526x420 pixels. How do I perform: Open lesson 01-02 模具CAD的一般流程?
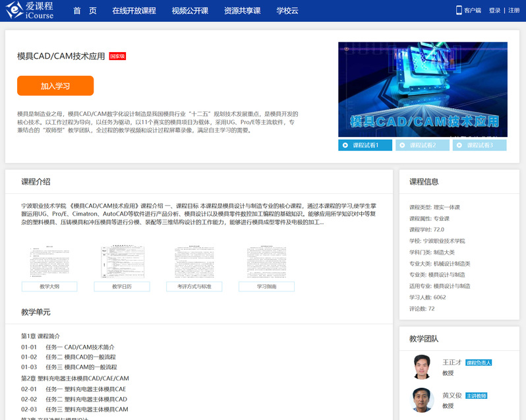pos(69,357)
